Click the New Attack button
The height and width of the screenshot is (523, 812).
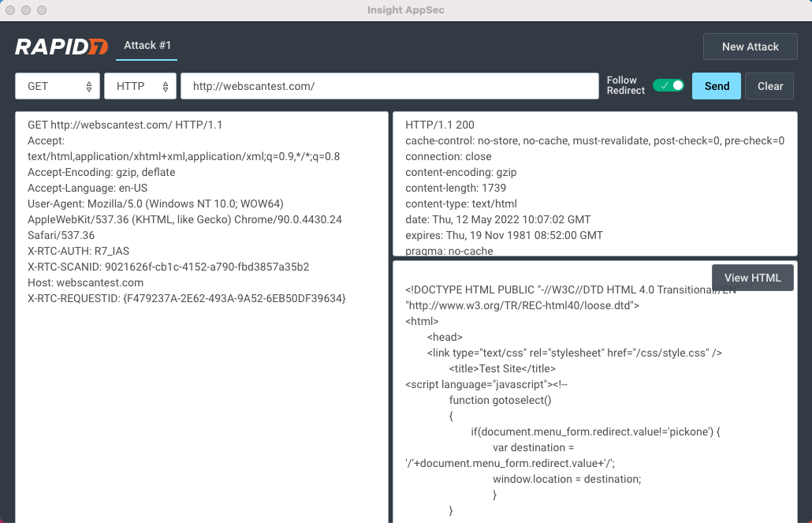click(x=750, y=47)
